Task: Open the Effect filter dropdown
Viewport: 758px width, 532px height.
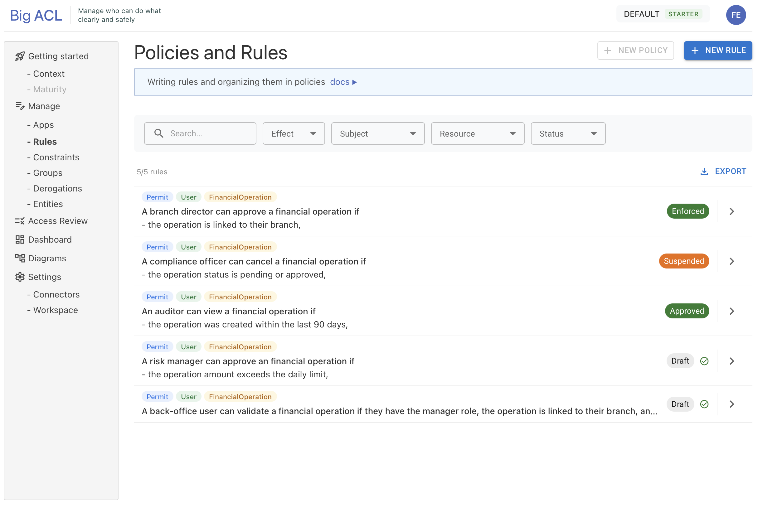Action: [x=294, y=134]
